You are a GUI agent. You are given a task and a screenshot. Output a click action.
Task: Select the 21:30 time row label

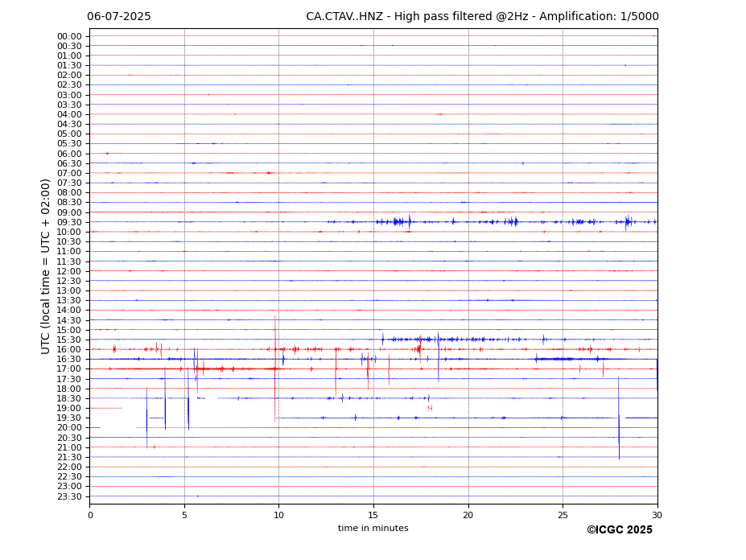point(69,457)
